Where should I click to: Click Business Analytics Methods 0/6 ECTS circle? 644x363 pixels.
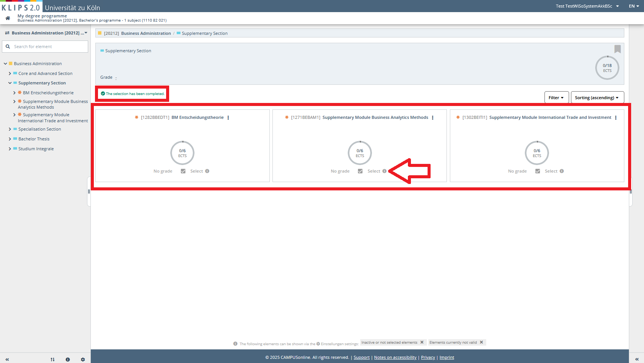pos(360,153)
